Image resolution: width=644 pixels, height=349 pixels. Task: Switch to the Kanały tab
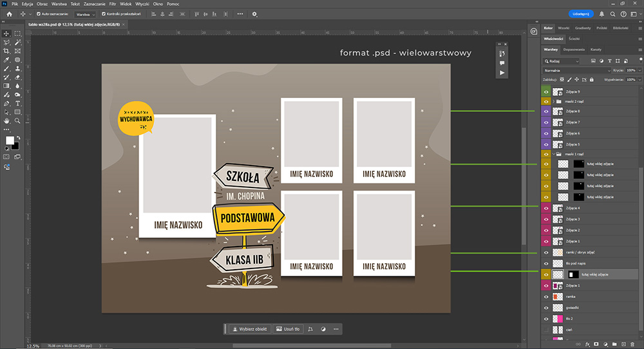click(596, 50)
